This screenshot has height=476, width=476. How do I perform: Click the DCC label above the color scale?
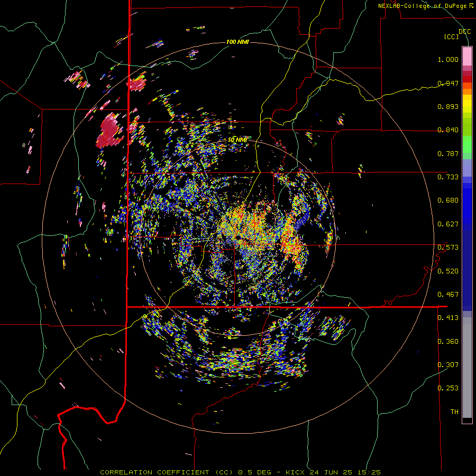tap(464, 32)
